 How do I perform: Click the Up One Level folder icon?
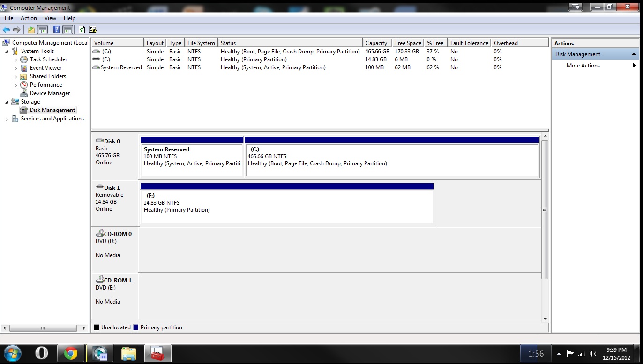pyautogui.click(x=31, y=30)
